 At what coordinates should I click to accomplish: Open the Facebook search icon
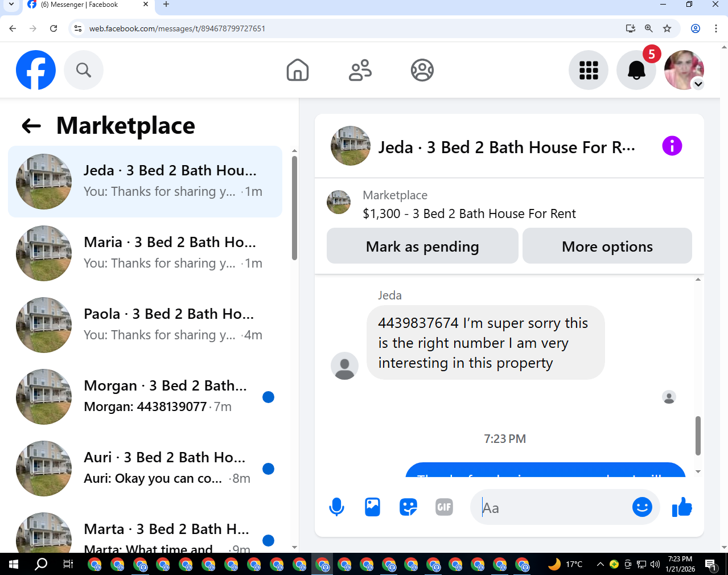pos(84,70)
